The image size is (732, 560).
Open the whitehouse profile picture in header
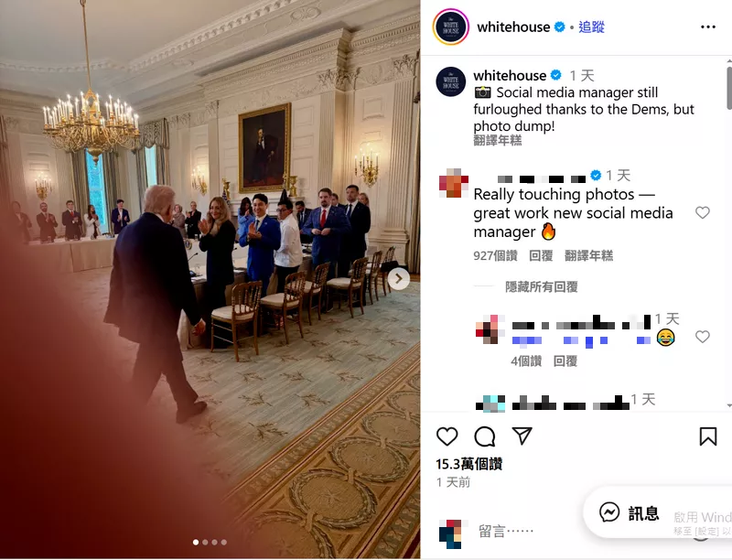coord(450,27)
